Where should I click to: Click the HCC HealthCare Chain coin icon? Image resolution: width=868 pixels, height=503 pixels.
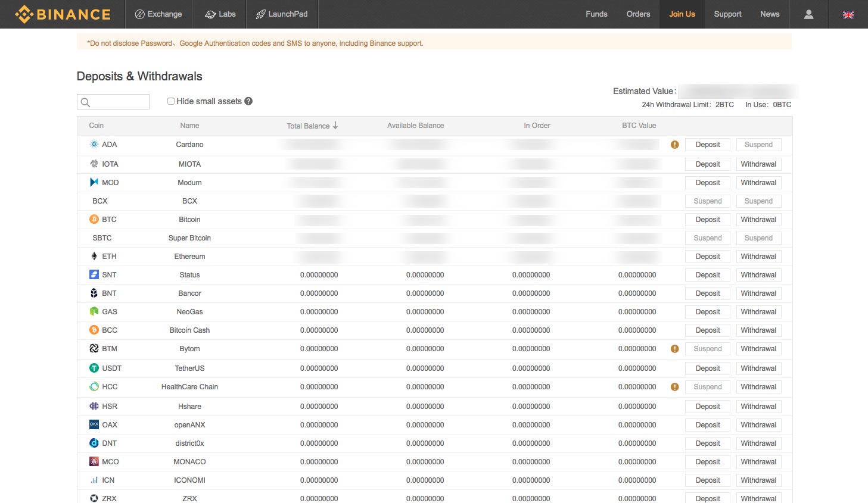pos(94,386)
